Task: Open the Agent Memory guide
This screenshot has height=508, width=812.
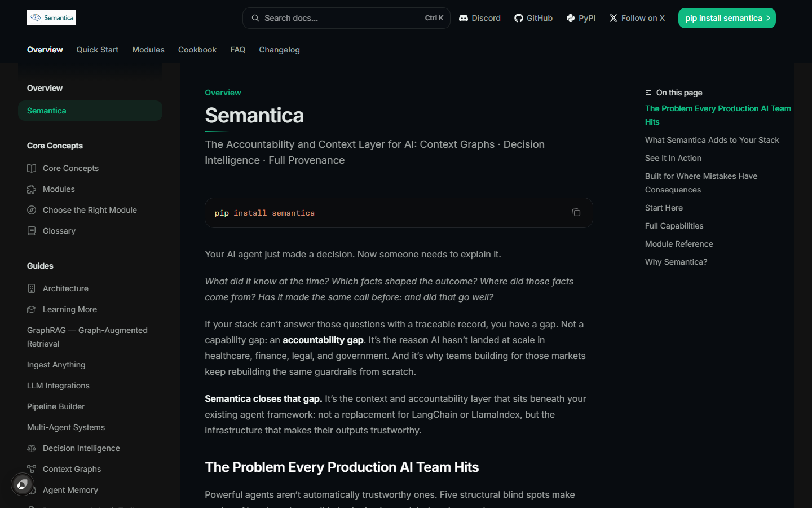Action: point(90,490)
